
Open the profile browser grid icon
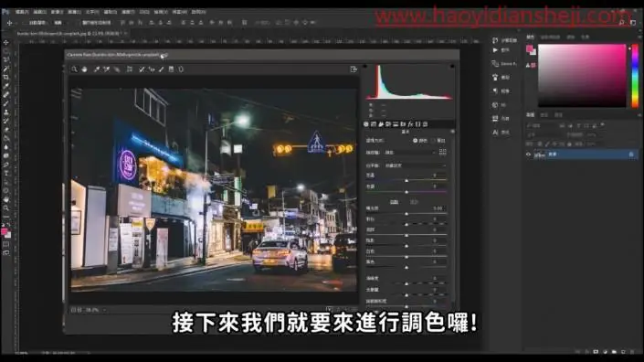coord(442,153)
